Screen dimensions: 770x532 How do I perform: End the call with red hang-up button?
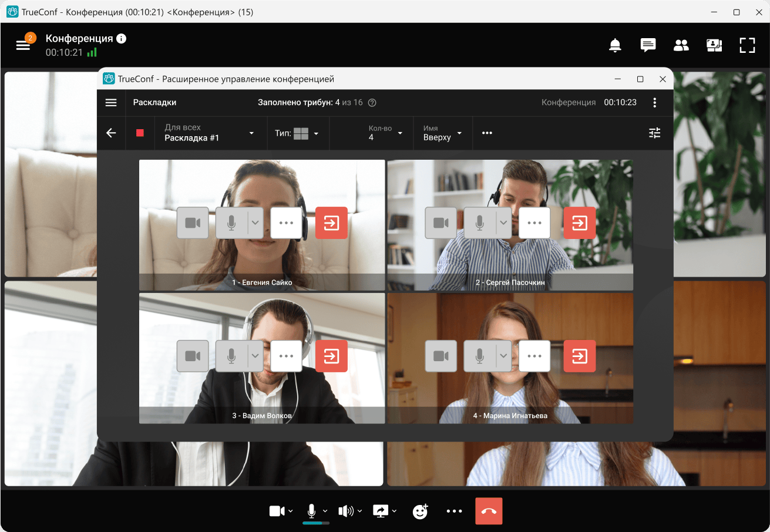pyautogui.click(x=489, y=511)
